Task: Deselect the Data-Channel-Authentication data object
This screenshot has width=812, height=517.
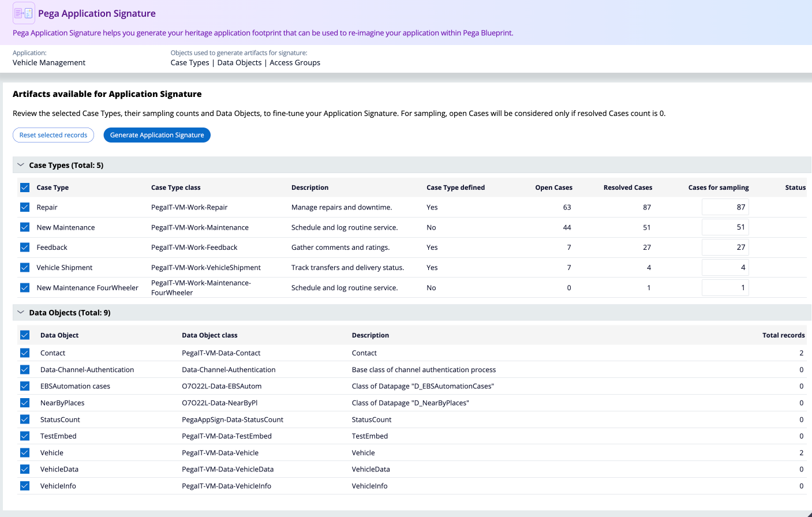Action: 25,370
